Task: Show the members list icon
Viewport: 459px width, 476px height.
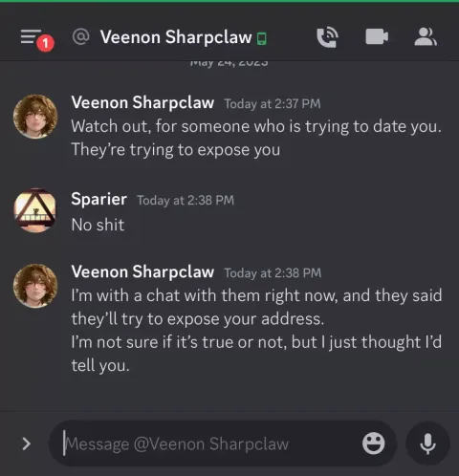Action: (x=426, y=37)
